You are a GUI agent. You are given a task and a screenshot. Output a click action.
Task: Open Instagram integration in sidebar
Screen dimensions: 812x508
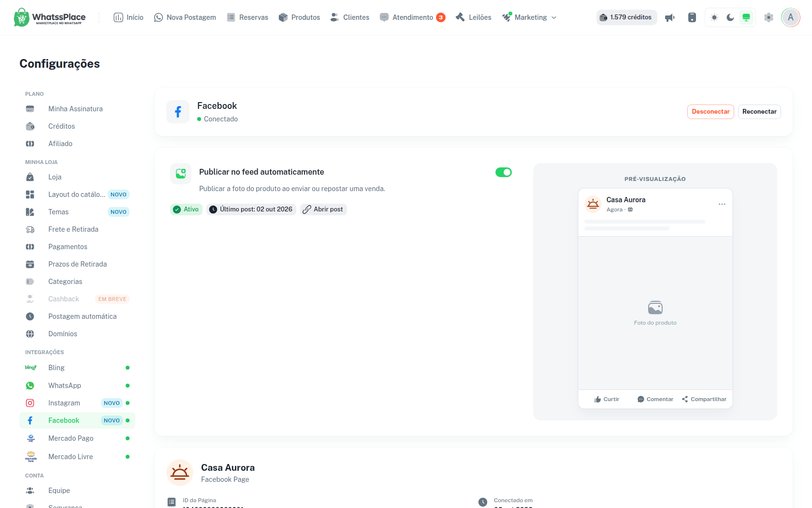(x=77, y=403)
